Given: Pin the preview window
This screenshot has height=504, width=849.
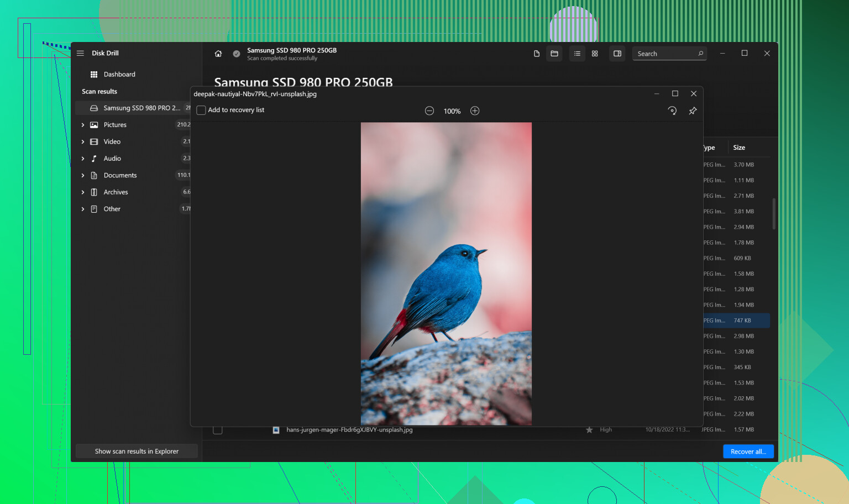Looking at the screenshot, I should click(693, 111).
